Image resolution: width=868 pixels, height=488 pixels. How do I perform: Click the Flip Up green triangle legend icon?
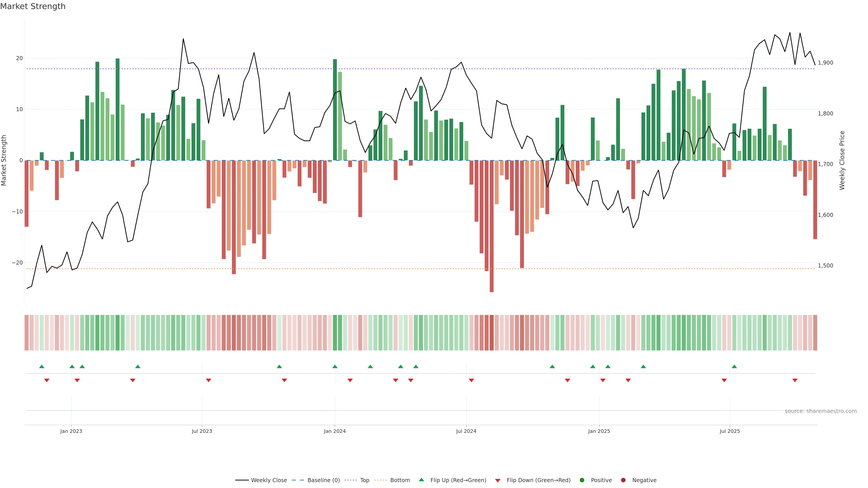click(x=421, y=480)
